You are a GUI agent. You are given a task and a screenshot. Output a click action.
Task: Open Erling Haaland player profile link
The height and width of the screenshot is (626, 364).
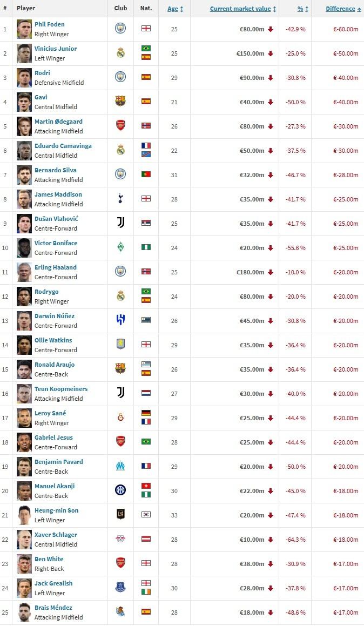(56, 267)
